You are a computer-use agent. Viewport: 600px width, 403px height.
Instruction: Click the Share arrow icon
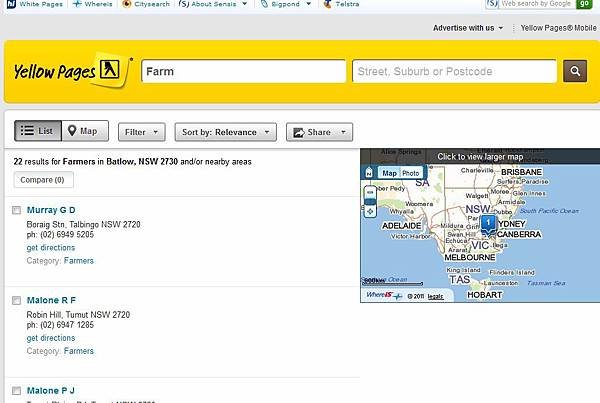(298, 132)
